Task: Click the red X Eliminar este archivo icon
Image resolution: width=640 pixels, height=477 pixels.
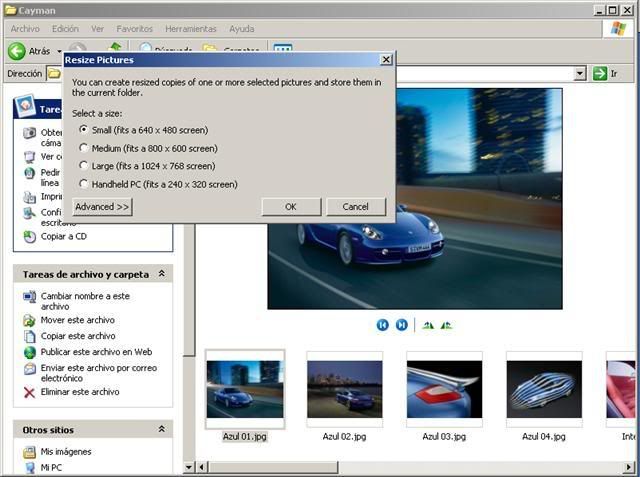Action: 29,393
